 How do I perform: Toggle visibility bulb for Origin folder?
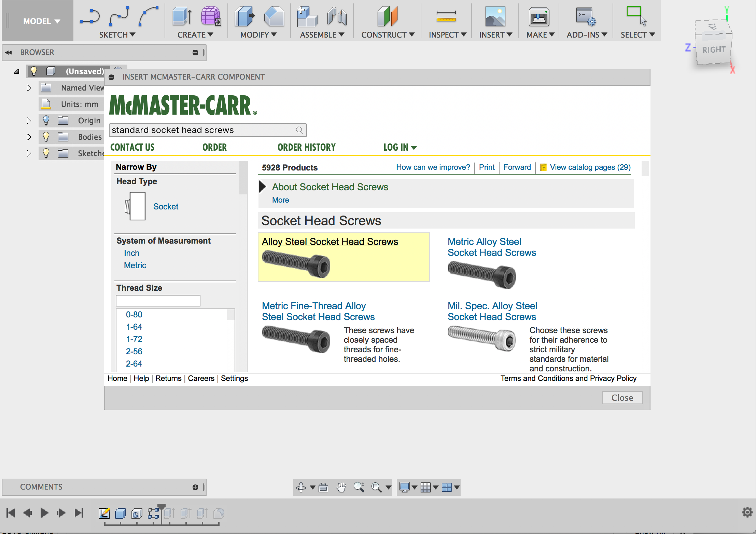pos(46,120)
